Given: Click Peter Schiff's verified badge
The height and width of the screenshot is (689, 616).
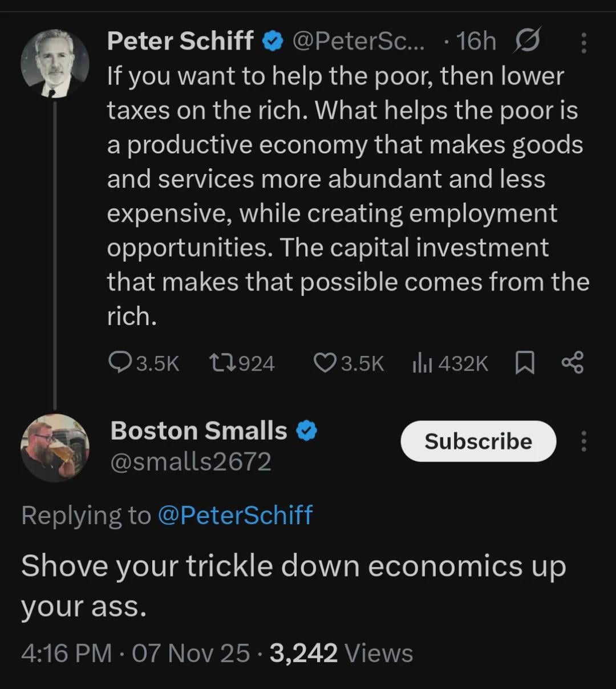Looking at the screenshot, I should point(273,41).
